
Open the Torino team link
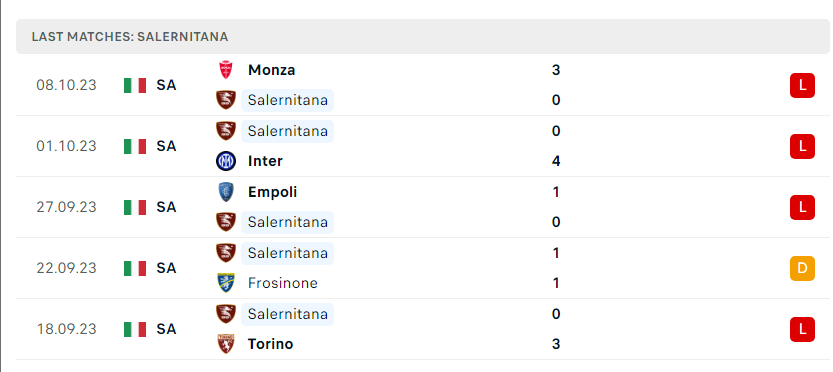(270, 344)
